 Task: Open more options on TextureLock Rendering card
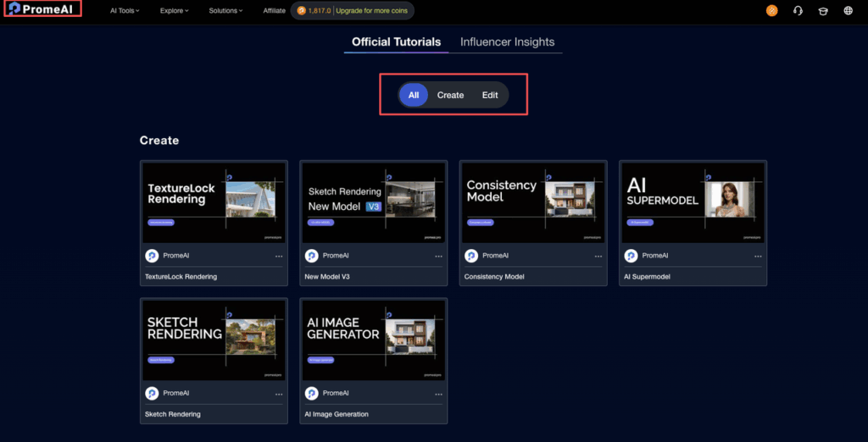tap(279, 256)
